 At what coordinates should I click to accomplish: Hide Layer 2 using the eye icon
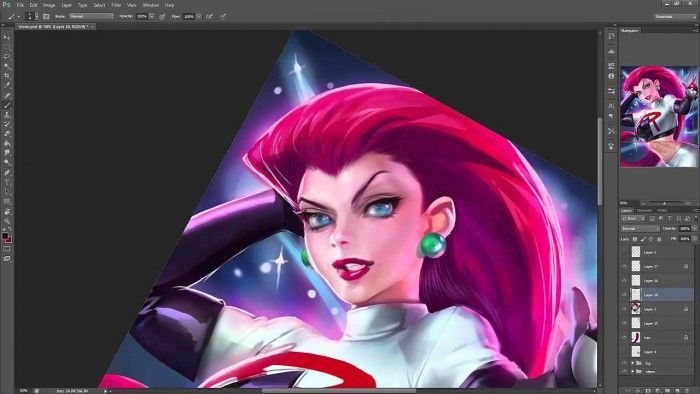(x=624, y=309)
